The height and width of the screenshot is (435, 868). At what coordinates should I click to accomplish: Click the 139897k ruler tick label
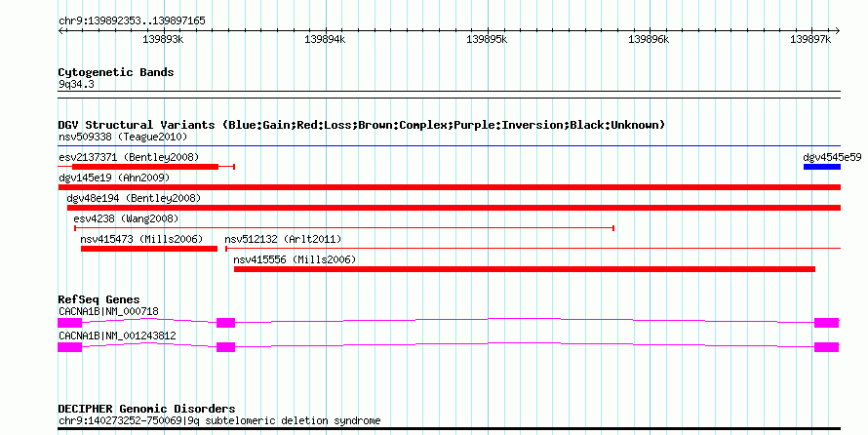tap(809, 39)
